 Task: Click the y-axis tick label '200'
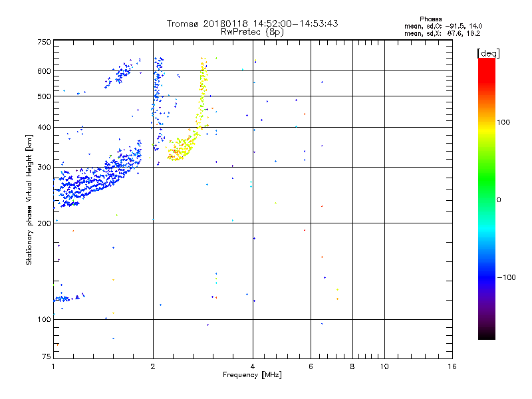click(45, 223)
